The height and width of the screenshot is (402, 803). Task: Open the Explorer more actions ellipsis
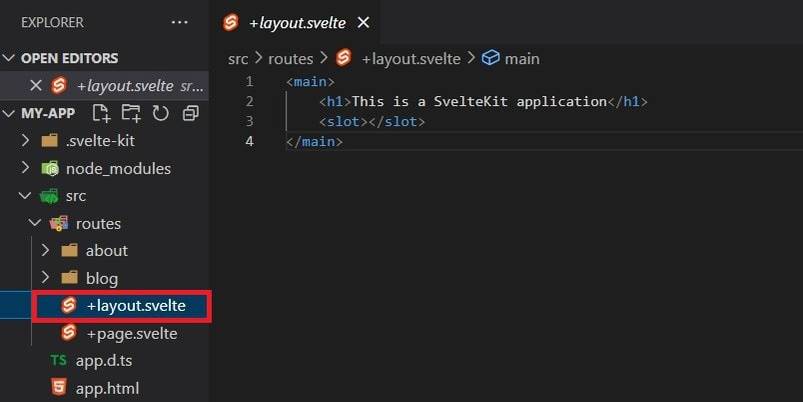point(179,22)
